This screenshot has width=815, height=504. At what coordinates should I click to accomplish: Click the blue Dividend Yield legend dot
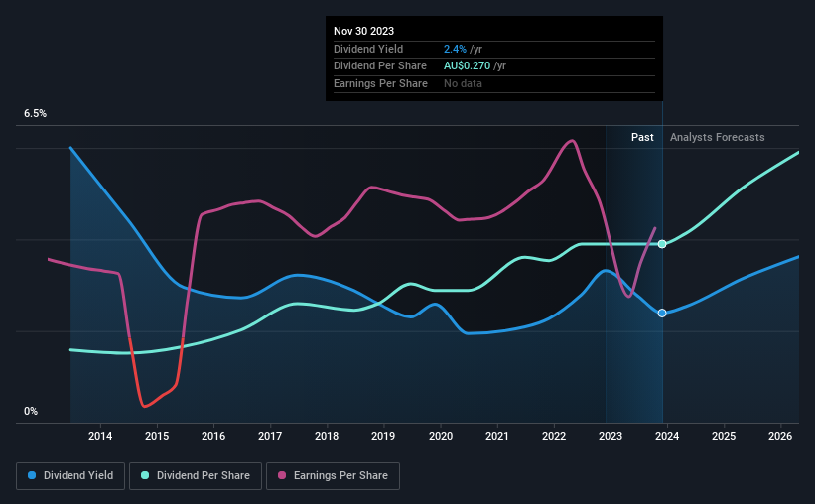32,475
